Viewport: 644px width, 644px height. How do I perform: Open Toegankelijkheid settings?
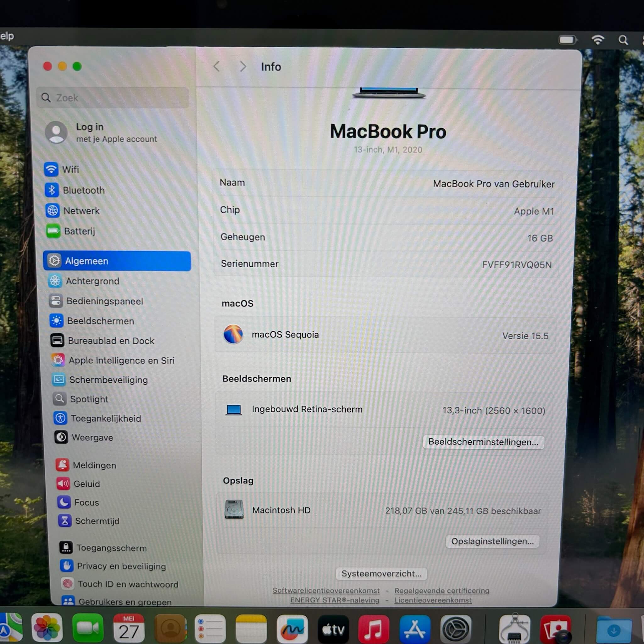[x=98, y=418]
